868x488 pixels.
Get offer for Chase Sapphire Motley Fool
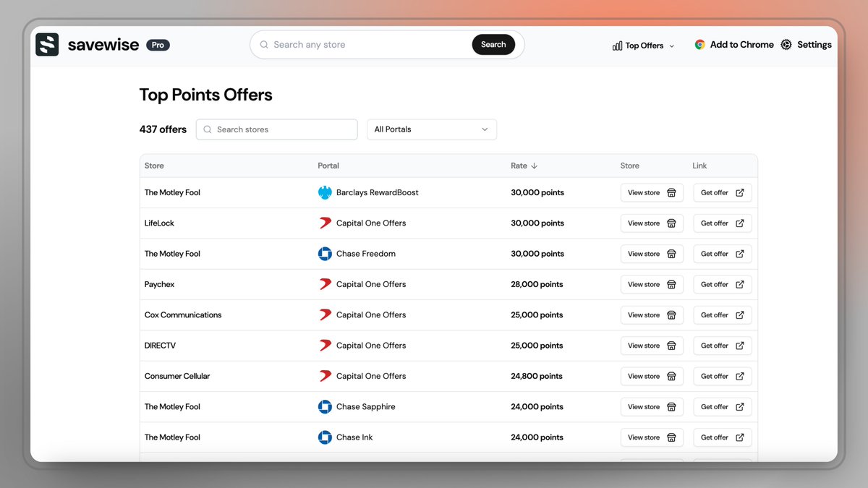723,406
